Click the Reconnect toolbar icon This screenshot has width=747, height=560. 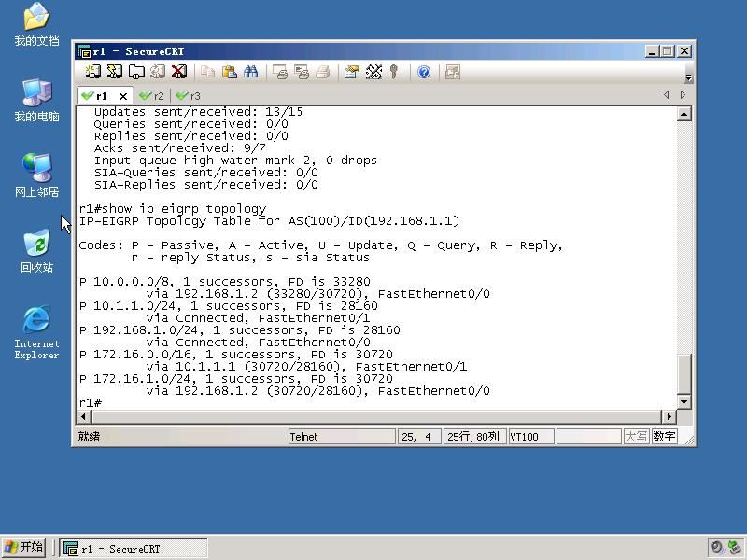click(158, 72)
